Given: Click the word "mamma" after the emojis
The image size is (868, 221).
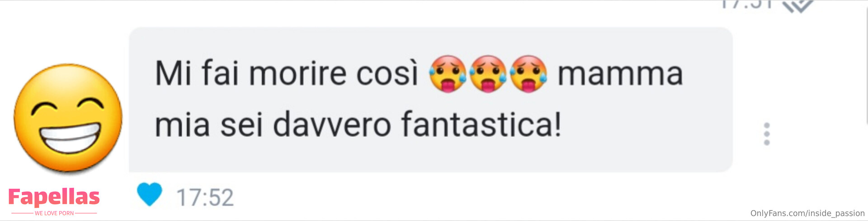Looking at the screenshot, I should [620, 74].
